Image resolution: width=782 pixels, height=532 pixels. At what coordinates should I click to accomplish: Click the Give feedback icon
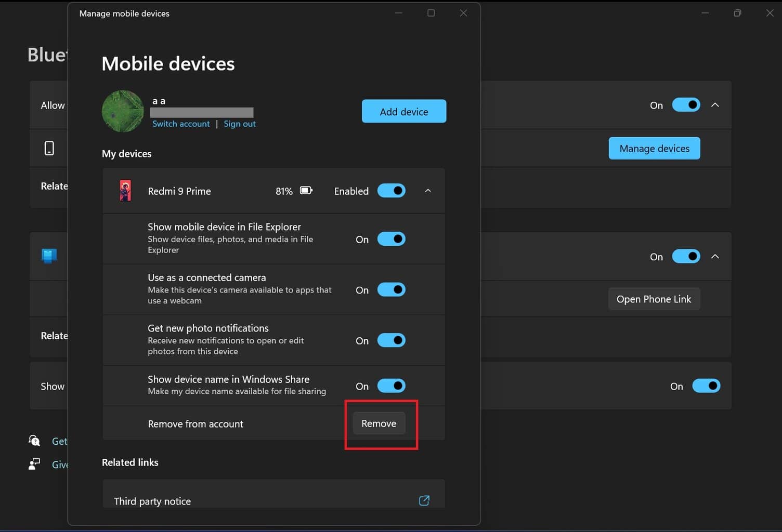[x=34, y=464]
